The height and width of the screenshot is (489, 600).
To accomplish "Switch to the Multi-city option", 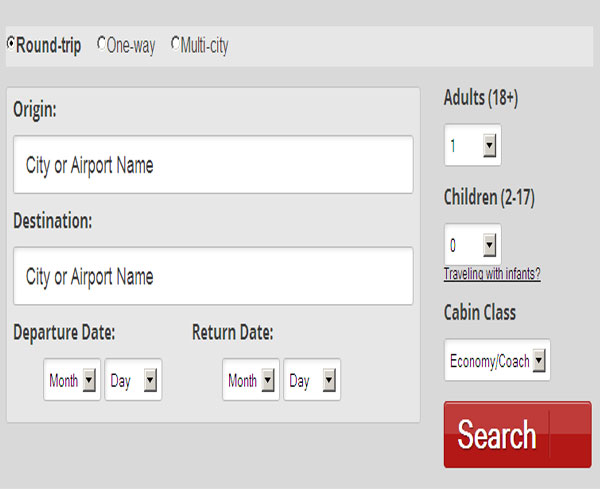I will click(x=175, y=45).
